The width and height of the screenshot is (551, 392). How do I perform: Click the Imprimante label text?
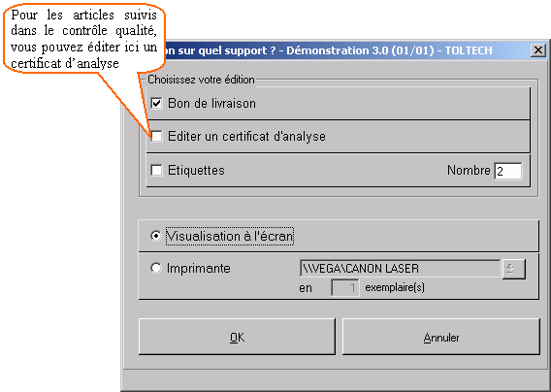[x=199, y=268]
